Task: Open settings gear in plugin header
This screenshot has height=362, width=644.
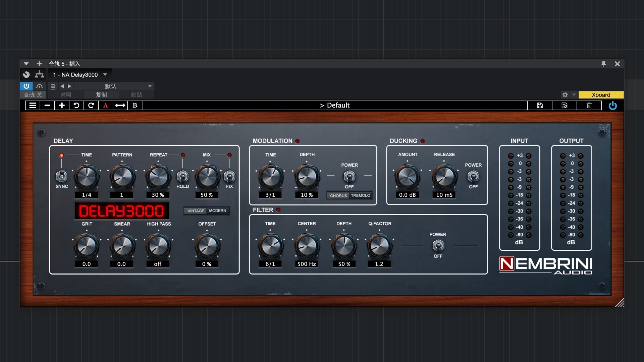Action: [x=565, y=95]
